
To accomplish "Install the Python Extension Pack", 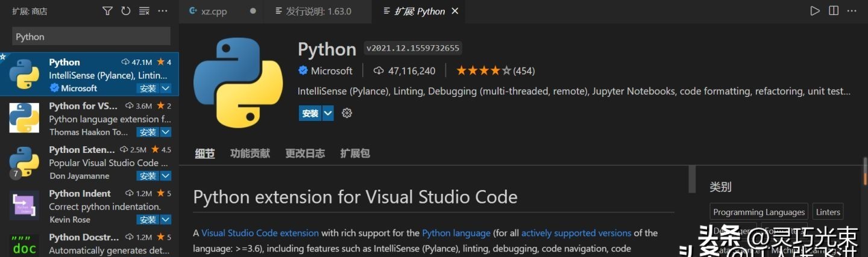I will point(148,176).
